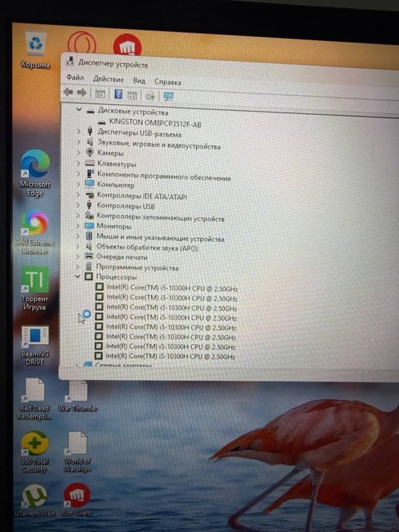Expand the Компьютер category

78,184
